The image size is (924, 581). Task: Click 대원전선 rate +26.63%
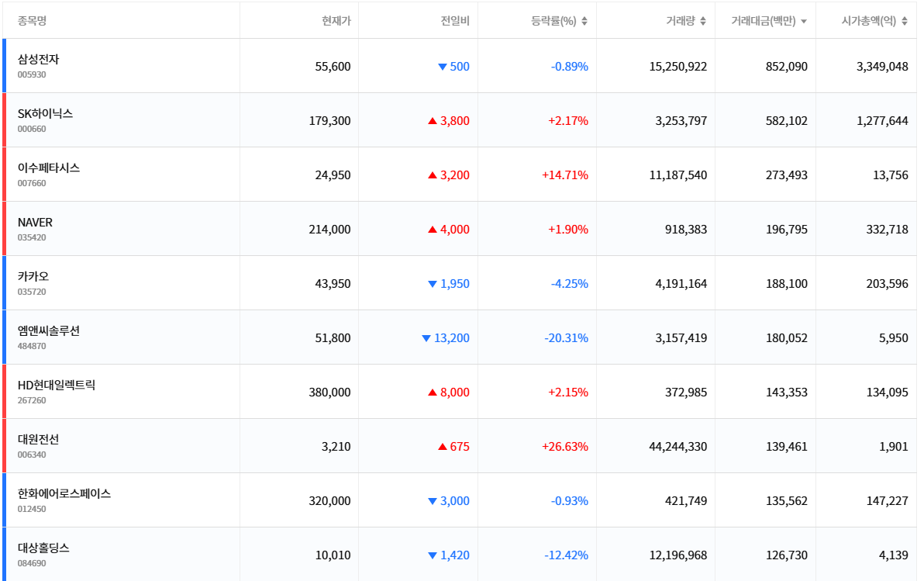point(565,447)
